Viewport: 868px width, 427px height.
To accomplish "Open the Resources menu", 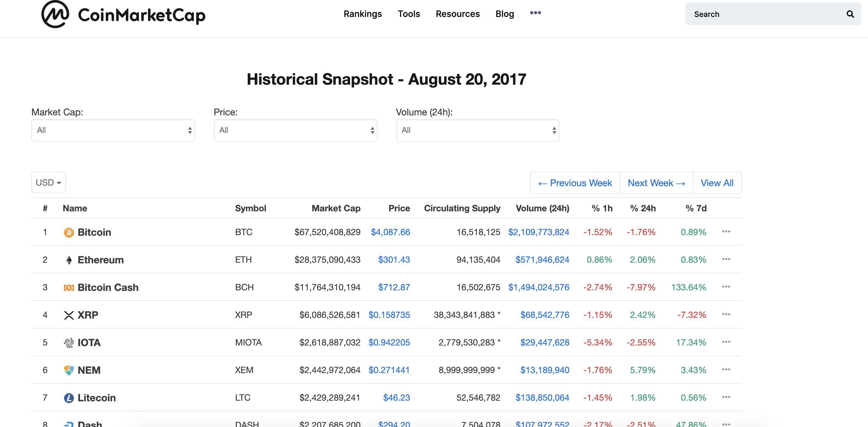I will click(458, 14).
